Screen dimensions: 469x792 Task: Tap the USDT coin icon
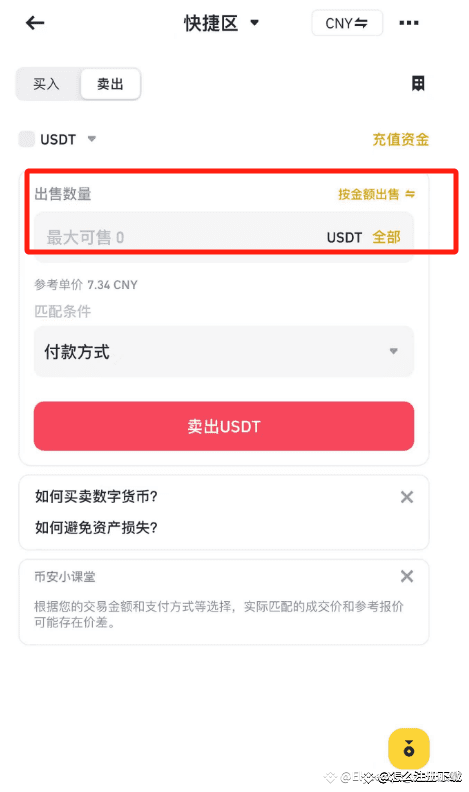point(27,139)
